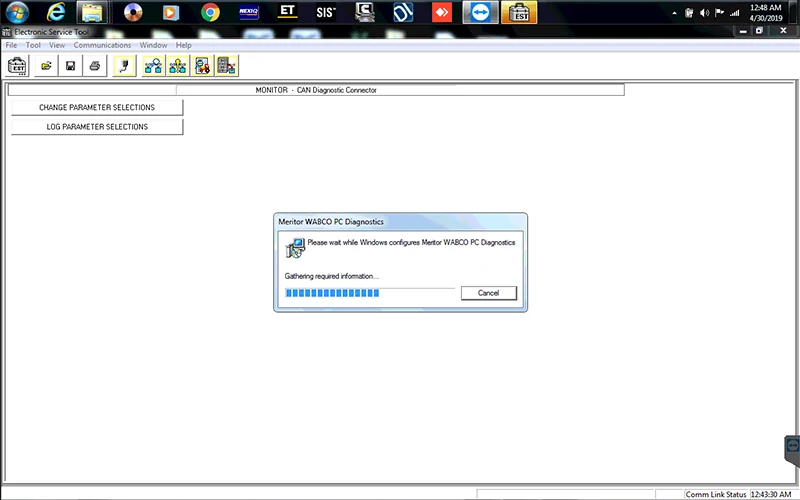Viewport: 800px width, 500px height.
Task: Switch to the EST taskbar icon
Action: point(519,12)
